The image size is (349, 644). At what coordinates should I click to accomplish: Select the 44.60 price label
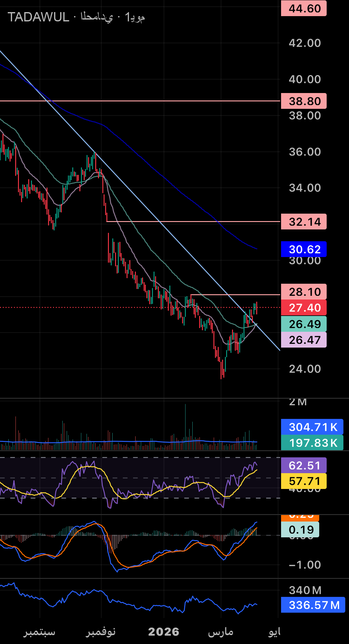pos(304,8)
